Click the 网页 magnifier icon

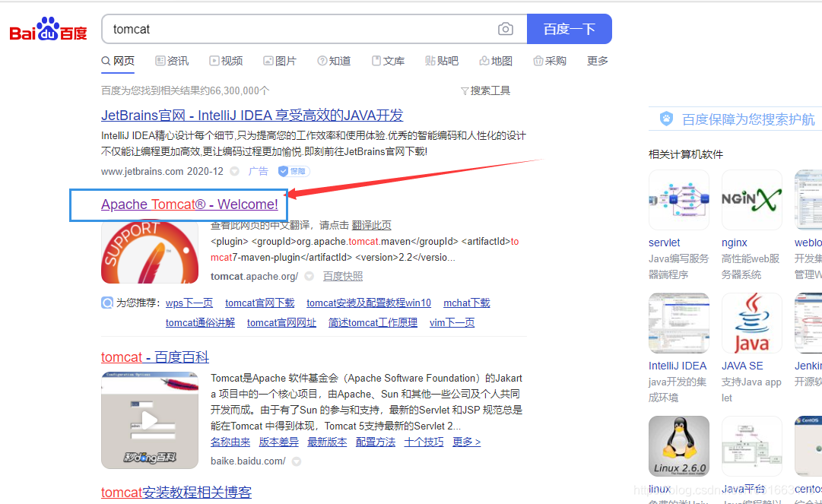pyautogui.click(x=106, y=61)
